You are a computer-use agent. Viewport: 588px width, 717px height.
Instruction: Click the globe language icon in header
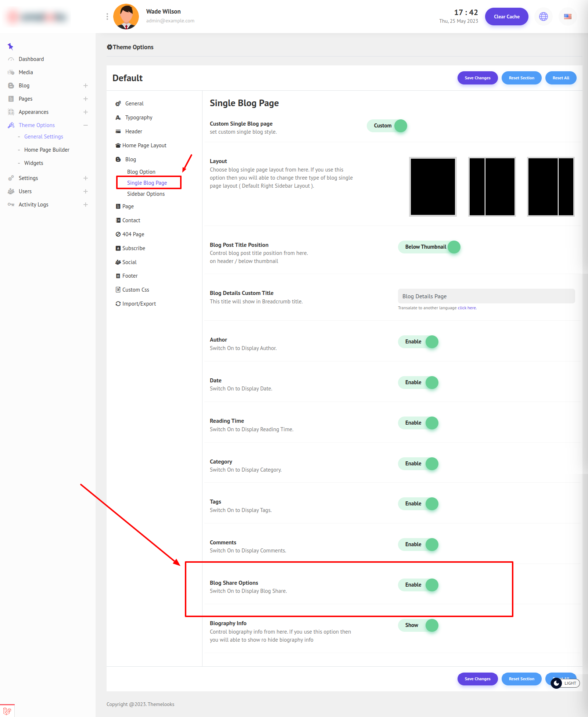(543, 17)
